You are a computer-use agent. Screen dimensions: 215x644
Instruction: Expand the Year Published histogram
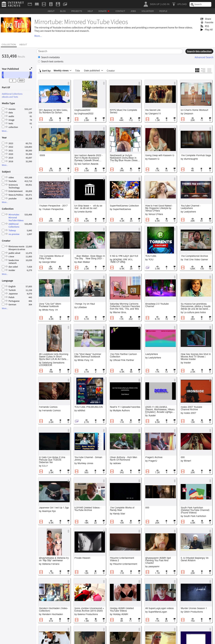(31, 69)
